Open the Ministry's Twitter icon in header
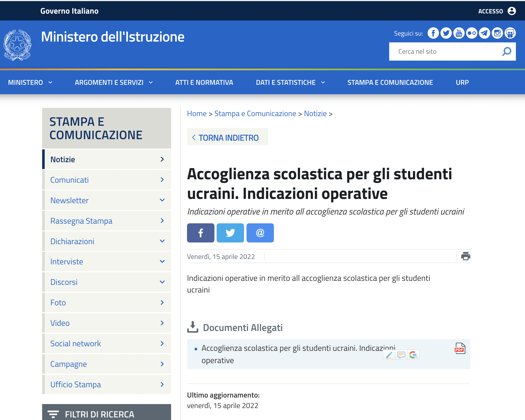The width and height of the screenshot is (525, 420). [x=446, y=33]
